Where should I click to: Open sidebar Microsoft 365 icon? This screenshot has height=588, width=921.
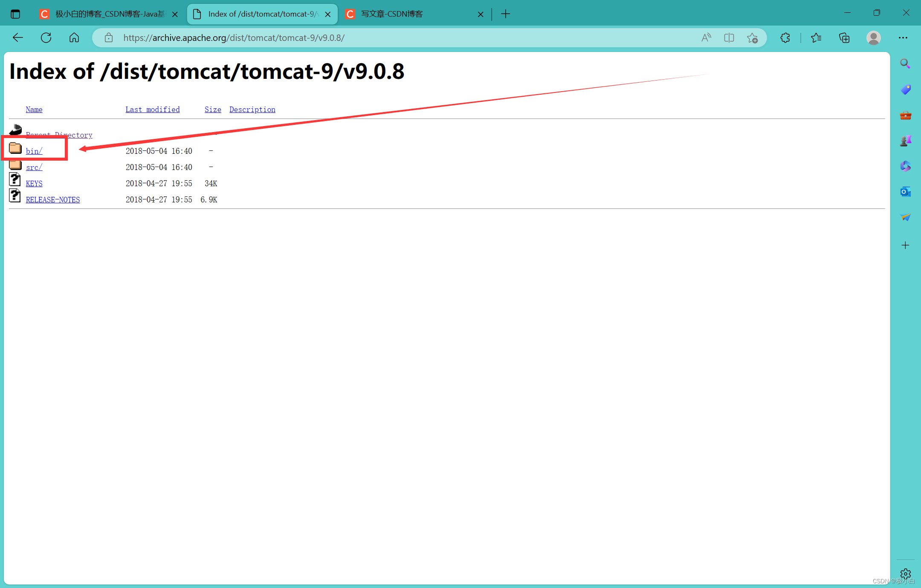click(905, 166)
